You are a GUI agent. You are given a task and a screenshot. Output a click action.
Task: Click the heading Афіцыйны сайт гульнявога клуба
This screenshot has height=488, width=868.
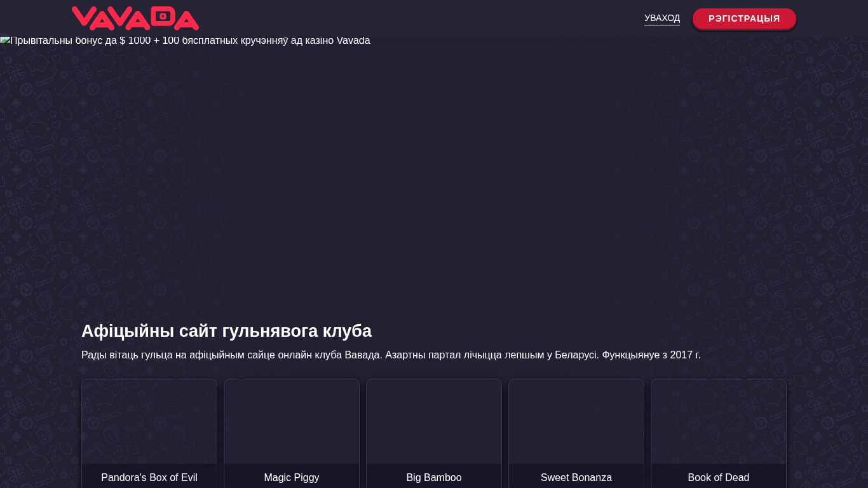click(x=226, y=331)
